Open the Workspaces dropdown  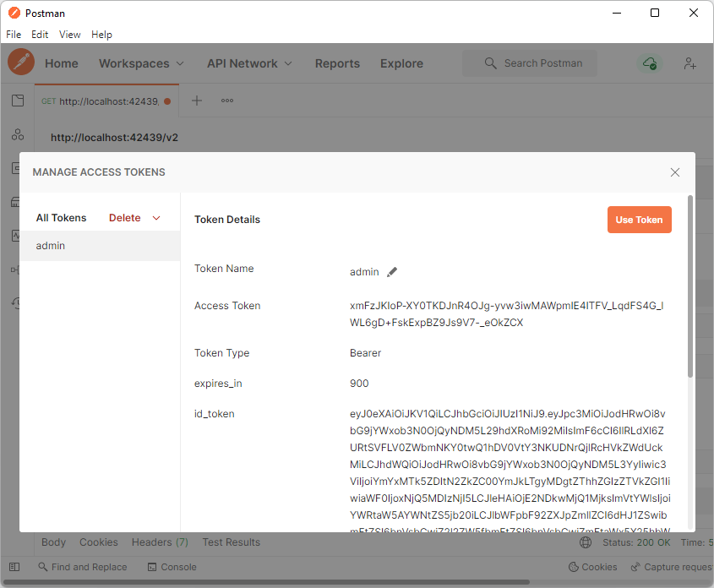pos(140,63)
